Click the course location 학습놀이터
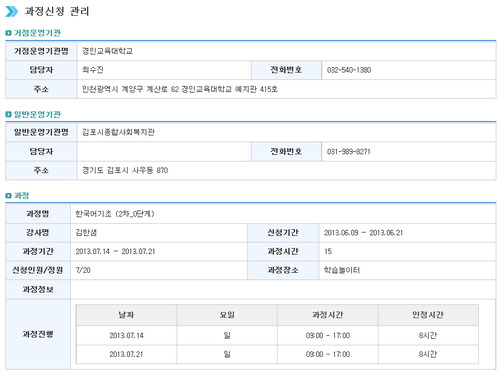This screenshot has height=372, width=500. click(342, 270)
